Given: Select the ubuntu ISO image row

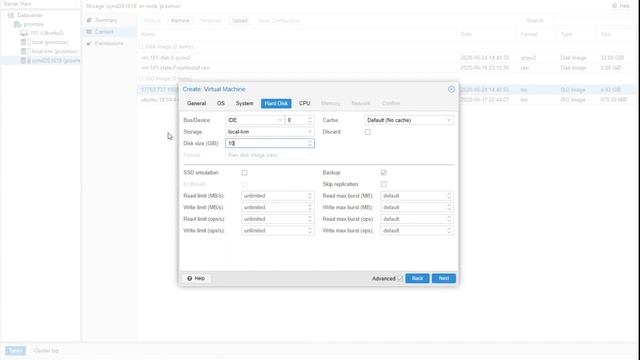Looking at the screenshot, I should (387, 100).
